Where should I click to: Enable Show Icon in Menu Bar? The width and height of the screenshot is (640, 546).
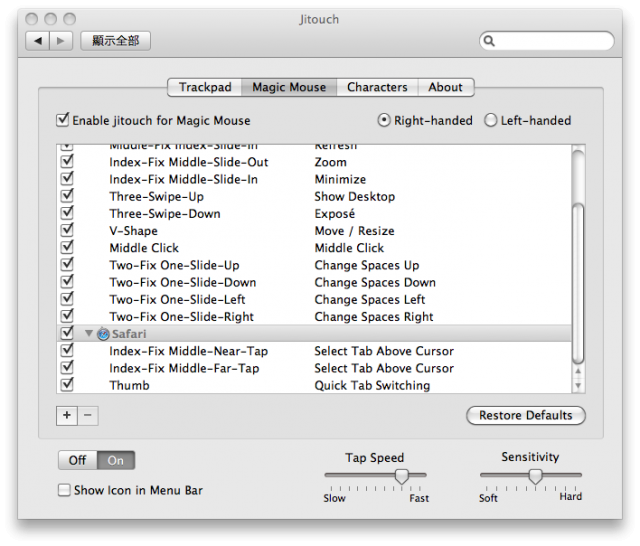64,490
